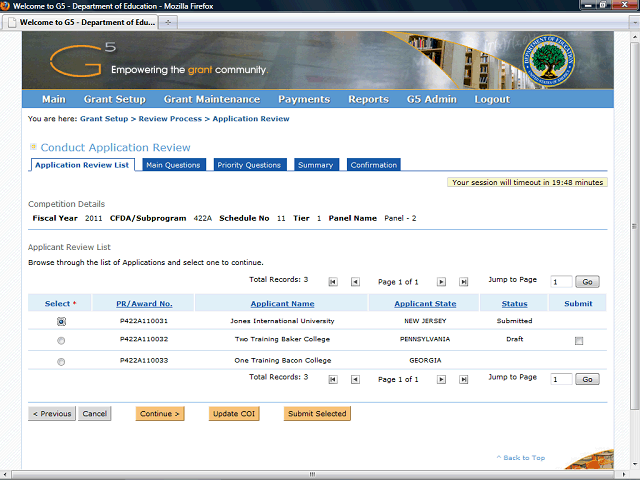Image resolution: width=640 pixels, height=480 pixels.
Task: Click the Department of Education seal
Action: point(549,60)
